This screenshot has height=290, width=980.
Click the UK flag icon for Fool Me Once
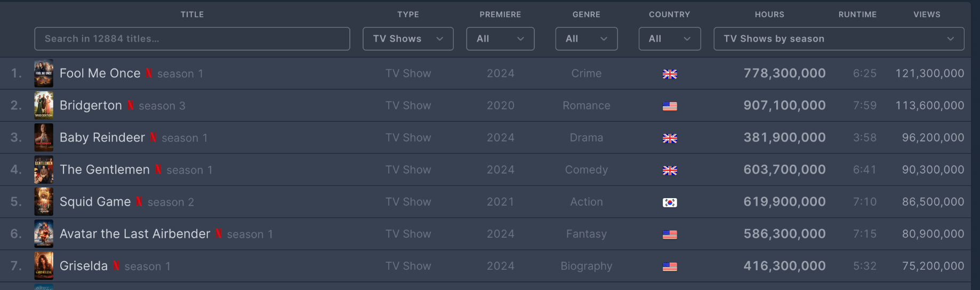pyautogui.click(x=670, y=74)
